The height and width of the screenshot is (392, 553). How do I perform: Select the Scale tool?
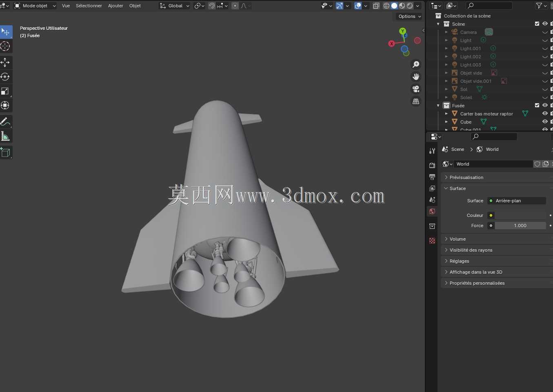click(6, 91)
